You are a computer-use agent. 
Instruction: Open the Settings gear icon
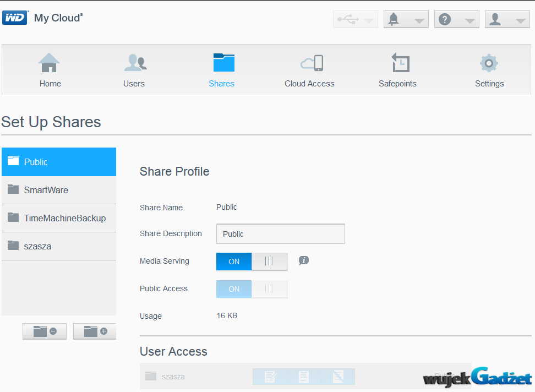pyautogui.click(x=489, y=63)
